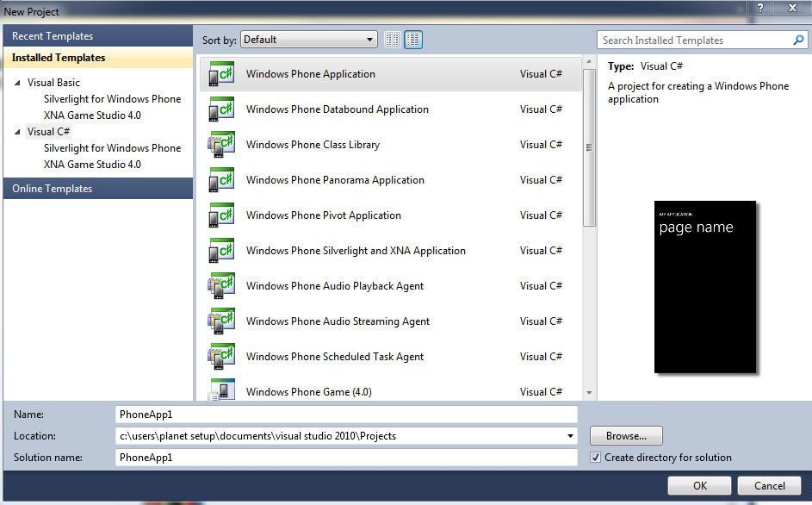Click the project Name input field

pos(346,415)
